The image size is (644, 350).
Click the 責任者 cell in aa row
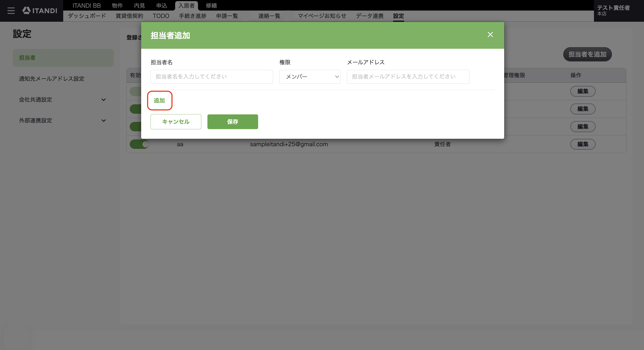pyautogui.click(x=442, y=144)
